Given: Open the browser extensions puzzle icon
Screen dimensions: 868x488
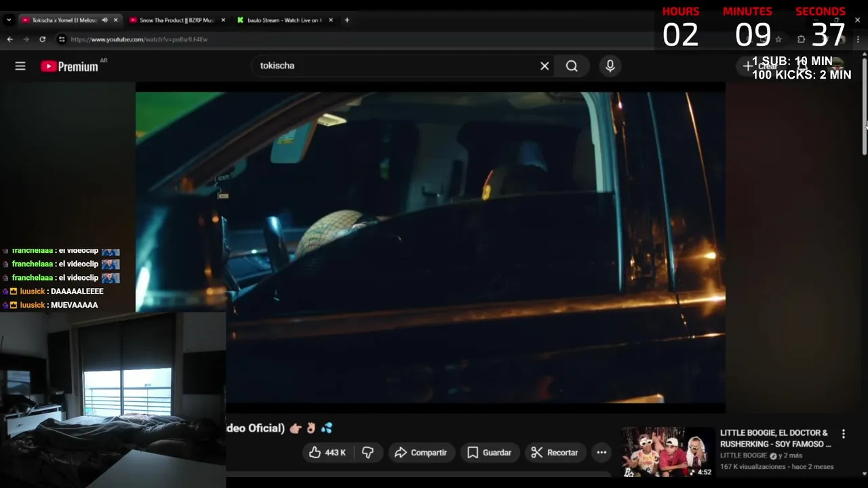Looking at the screenshot, I should (x=801, y=39).
